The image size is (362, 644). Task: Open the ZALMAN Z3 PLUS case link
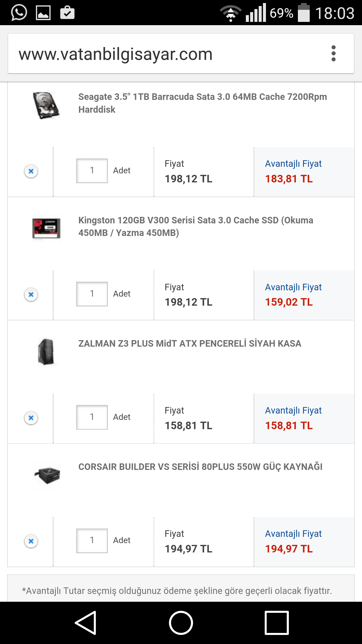click(x=190, y=344)
